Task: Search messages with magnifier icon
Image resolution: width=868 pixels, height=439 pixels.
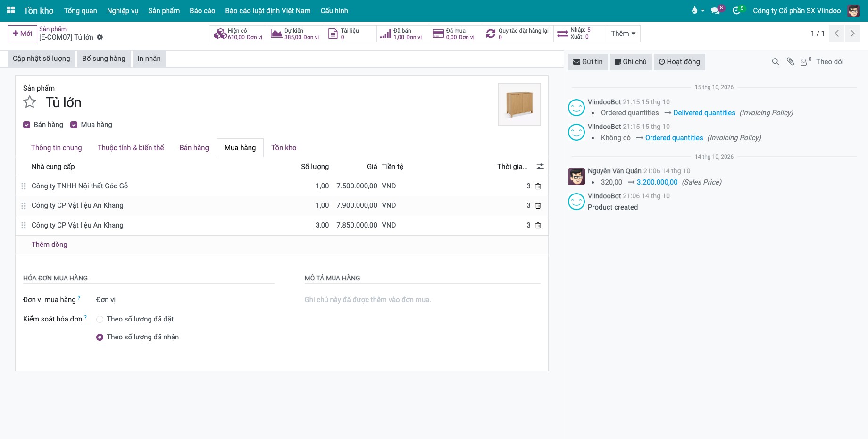Action: point(775,62)
